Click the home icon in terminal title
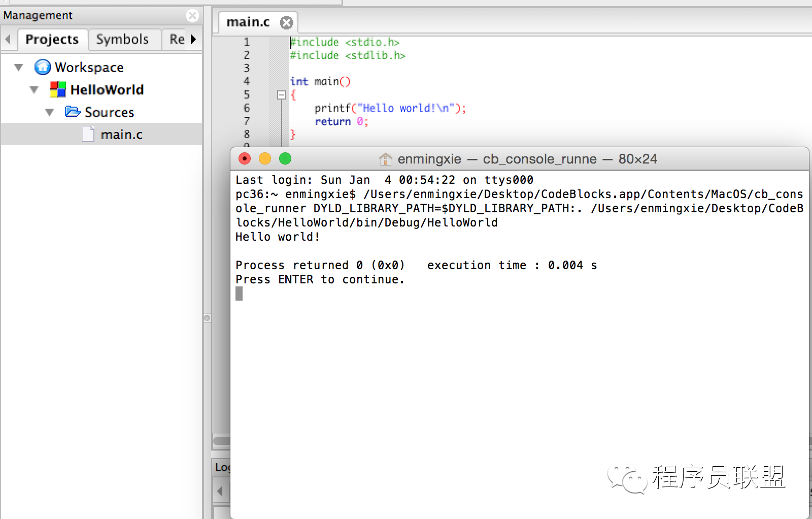Viewport: 812px width, 519px height. pyautogui.click(x=386, y=159)
